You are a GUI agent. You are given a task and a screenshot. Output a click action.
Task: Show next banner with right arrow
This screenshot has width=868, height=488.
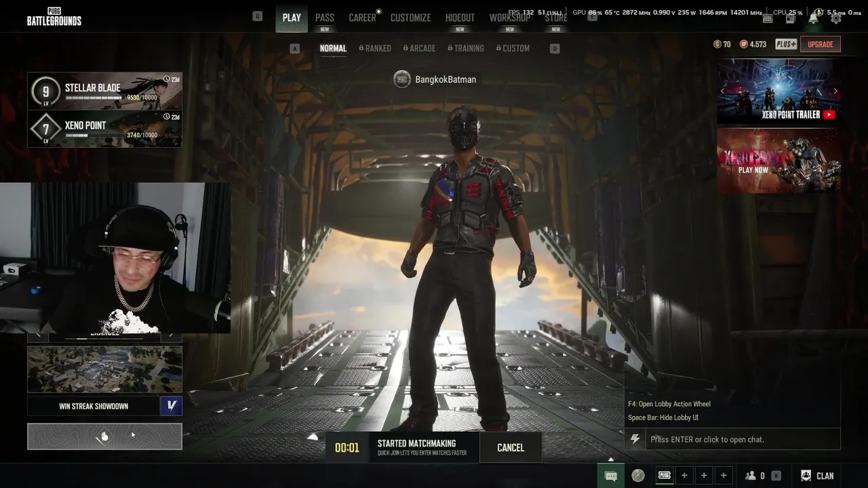[x=835, y=91]
